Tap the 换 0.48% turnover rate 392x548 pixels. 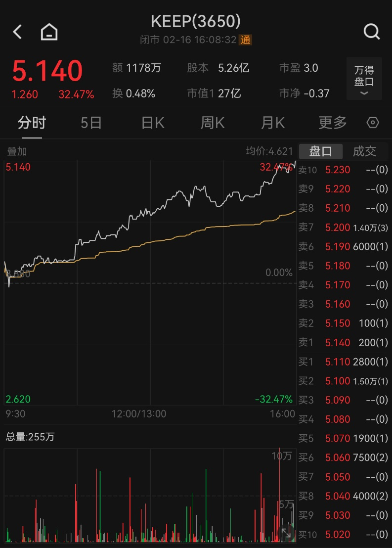click(x=134, y=93)
